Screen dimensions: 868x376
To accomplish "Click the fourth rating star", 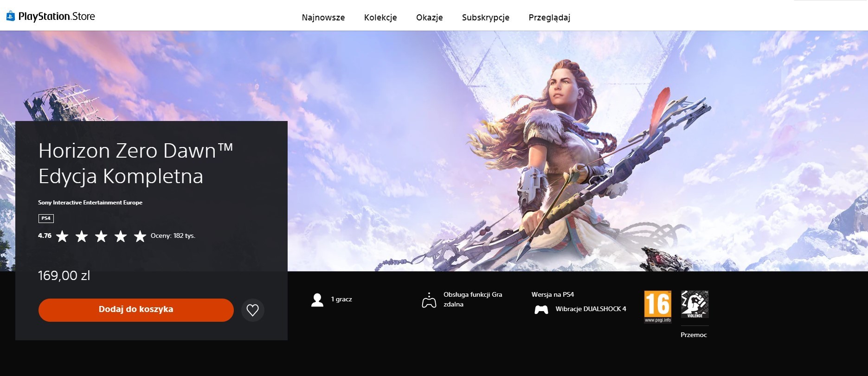I will 121,236.
